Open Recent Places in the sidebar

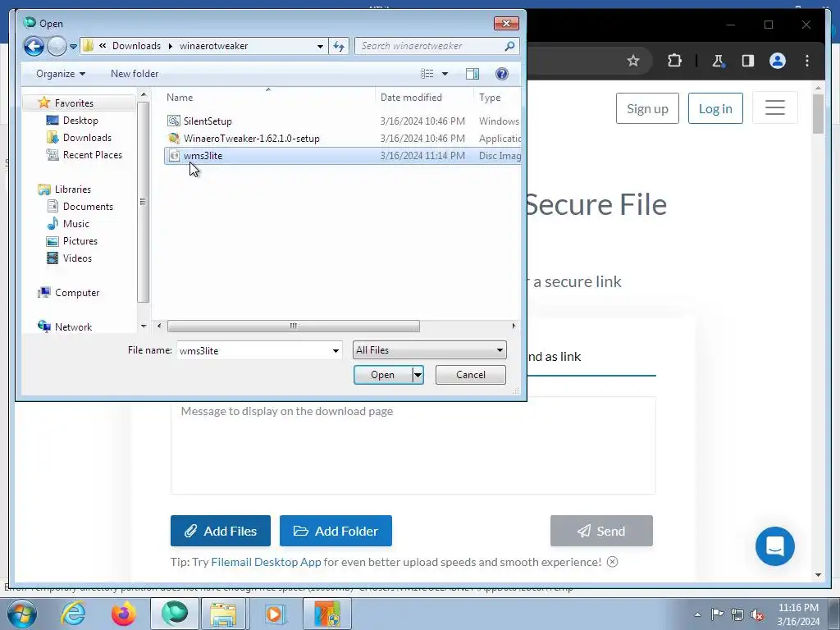pyautogui.click(x=92, y=155)
